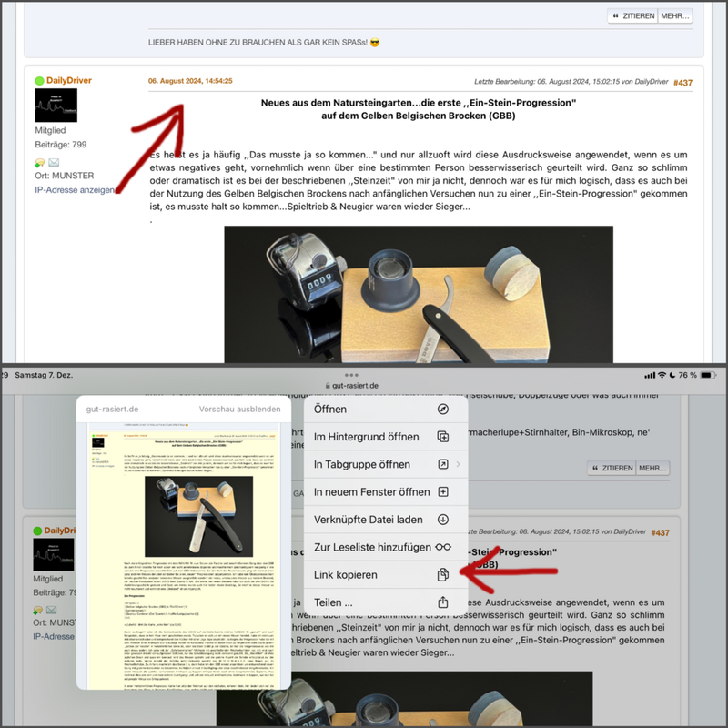This screenshot has height=728, width=728.
Task: Click the Letzte Bearbeitung text in the top post
Action: [x=571, y=82]
